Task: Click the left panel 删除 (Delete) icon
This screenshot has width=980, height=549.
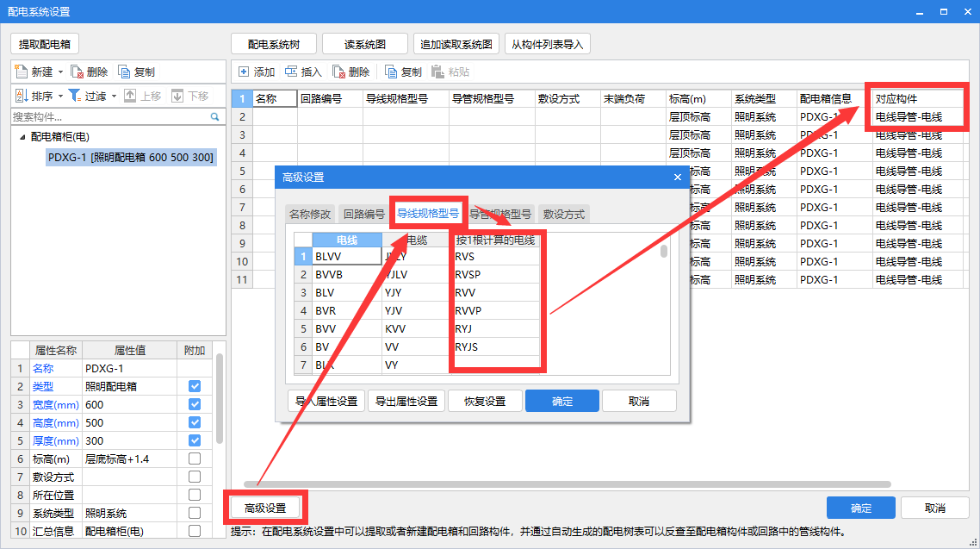Action: tap(78, 72)
